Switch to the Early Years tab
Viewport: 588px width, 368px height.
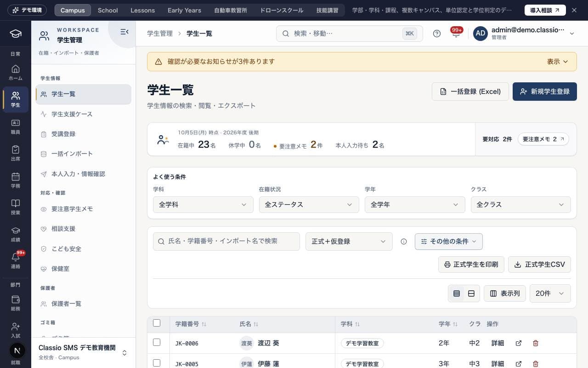(184, 10)
